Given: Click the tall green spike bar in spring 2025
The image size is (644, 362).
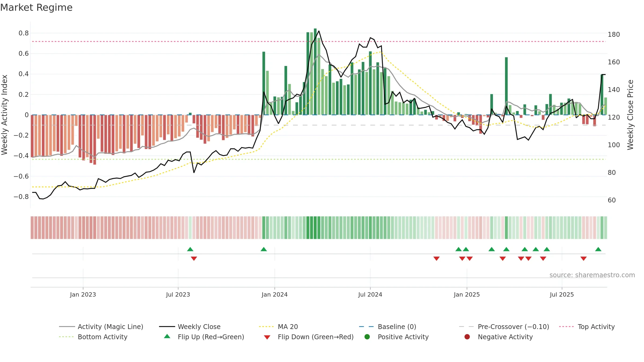Looking at the screenshot, I should click(506, 86).
